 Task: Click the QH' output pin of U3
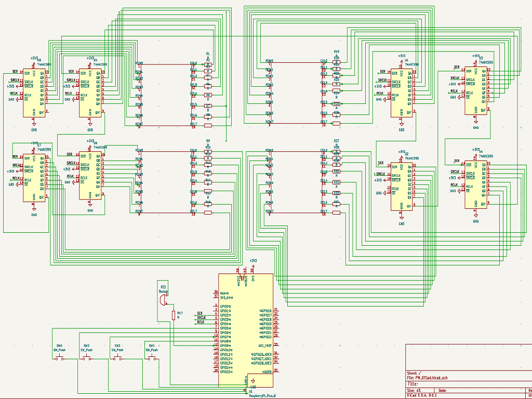pos(488,110)
